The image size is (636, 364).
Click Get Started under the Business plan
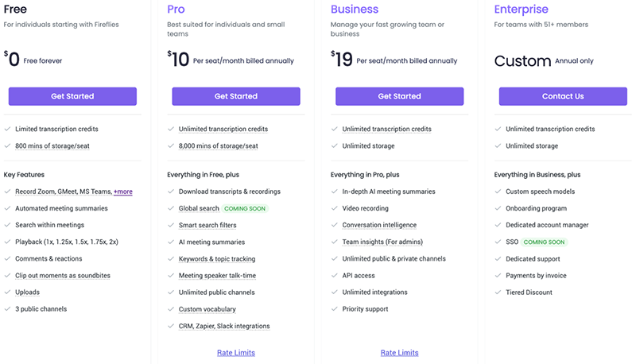tap(399, 96)
